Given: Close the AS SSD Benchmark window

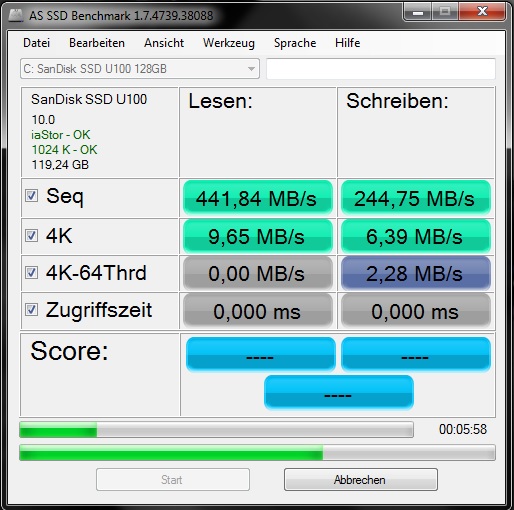Looking at the screenshot, I should 482,12.
